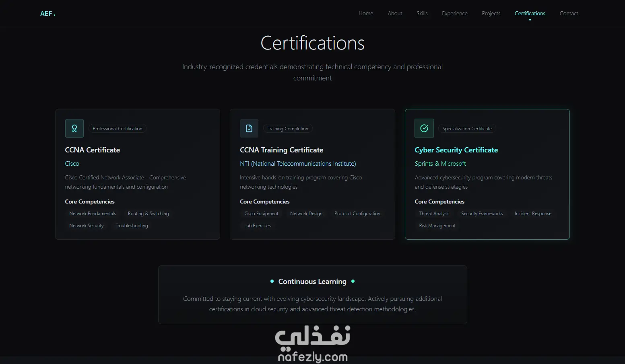Click the Cisco issuer name
The image size is (625, 364).
(72, 164)
